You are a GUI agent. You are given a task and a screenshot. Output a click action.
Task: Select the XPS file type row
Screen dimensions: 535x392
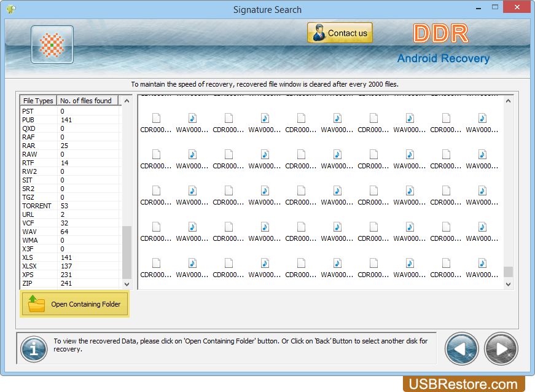(x=70, y=275)
